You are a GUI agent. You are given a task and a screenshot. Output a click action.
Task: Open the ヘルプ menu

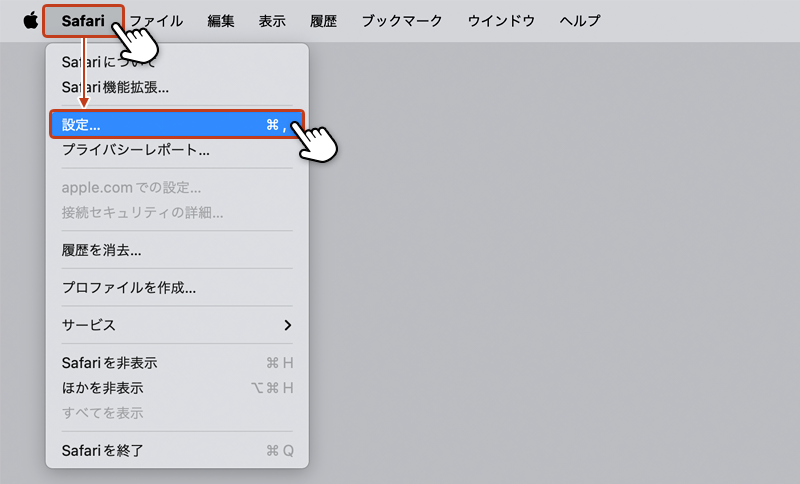tap(580, 21)
